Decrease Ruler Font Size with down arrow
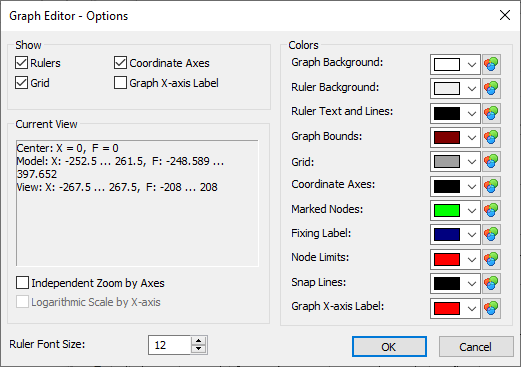This screenshot has width=521, height=367. point(199,349)
